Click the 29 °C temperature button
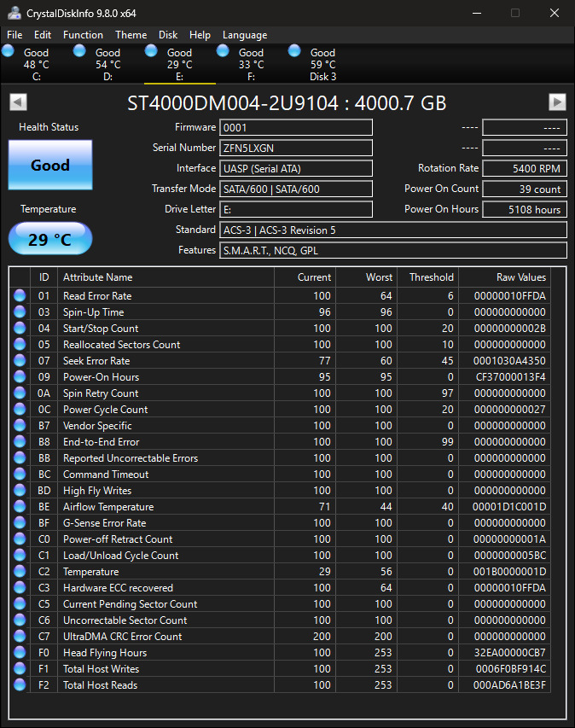The height and width of the screenshot is (728, 575). coord(50,239)
